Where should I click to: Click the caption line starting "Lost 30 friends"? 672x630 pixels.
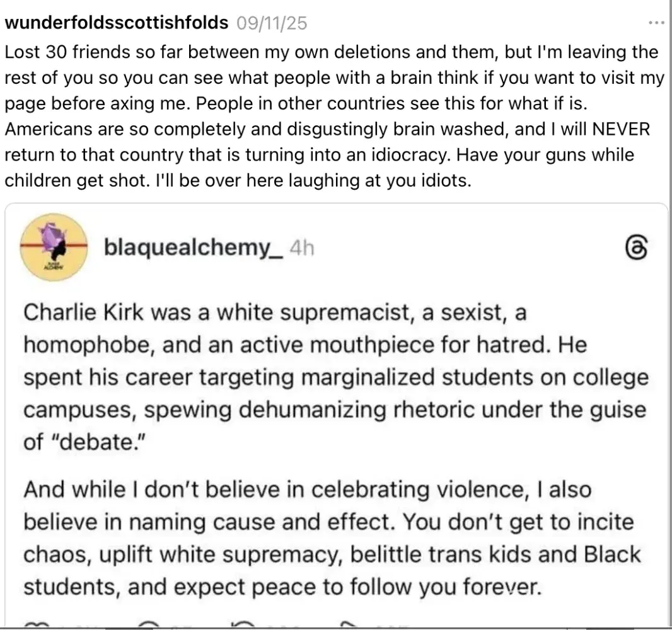[x=332, y=52]
